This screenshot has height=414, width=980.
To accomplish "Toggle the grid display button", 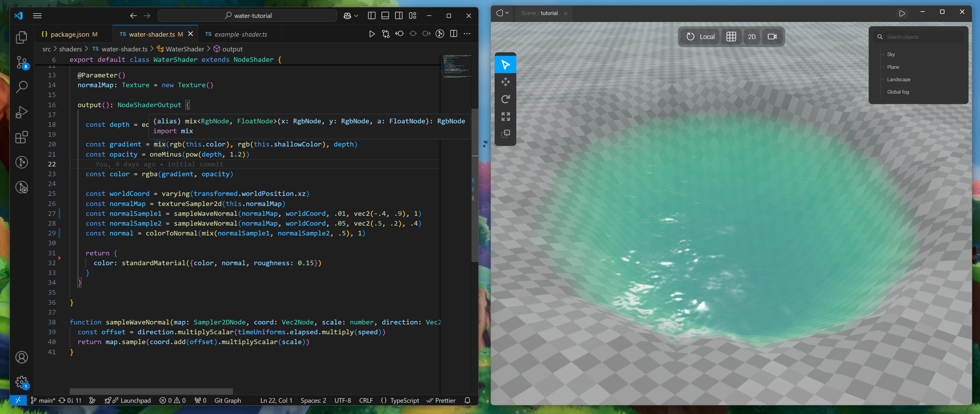I will (731, 37).
